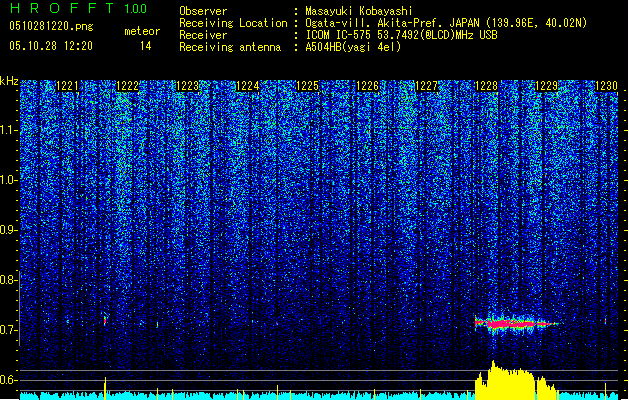Click the 1228 time marker
Viewport: 629px width, 400px height.
click(x=486, y=86)
